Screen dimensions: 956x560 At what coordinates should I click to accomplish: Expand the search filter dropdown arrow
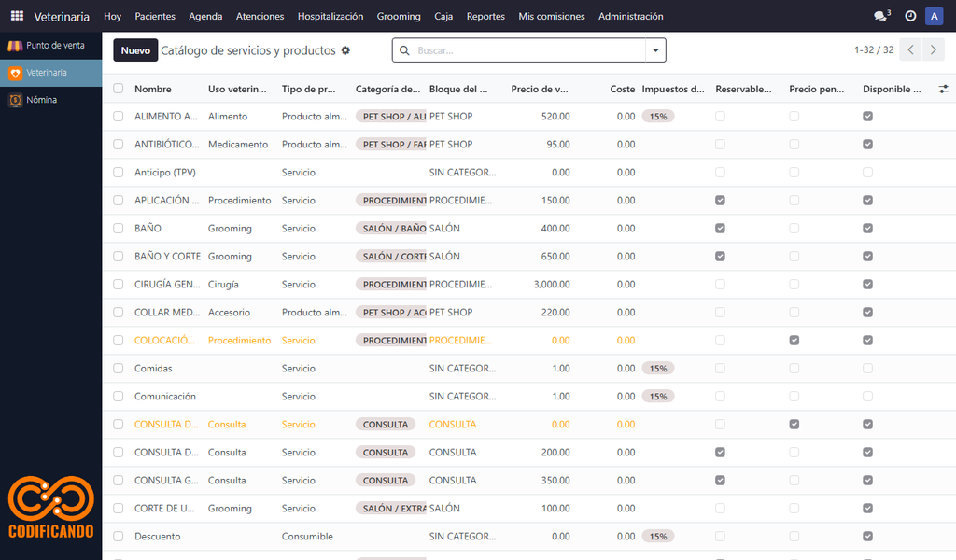655,50
